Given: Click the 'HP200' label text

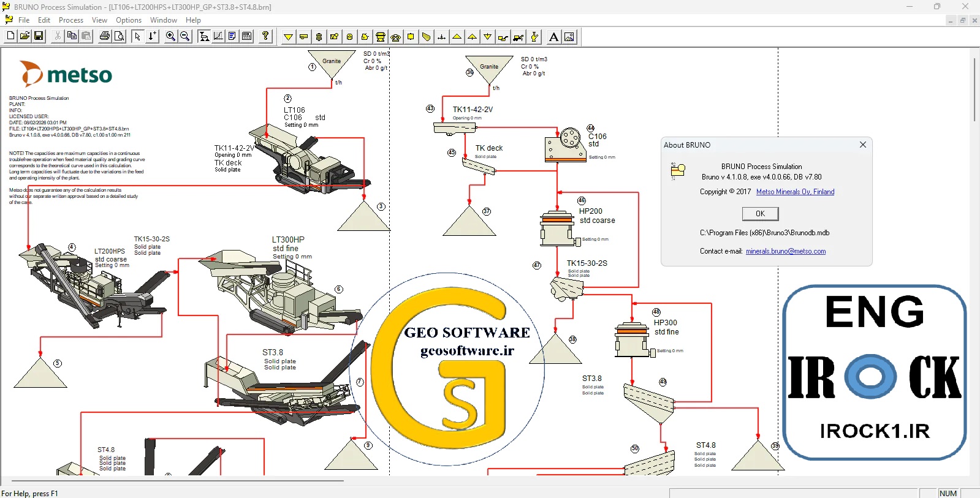Looking at the screenshot, I should tap(591, 211).
